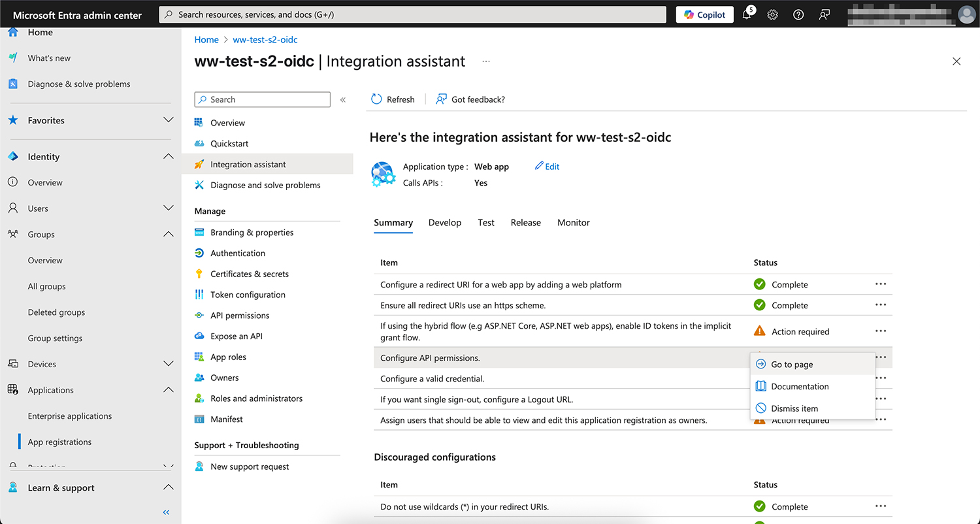
Task: Click the feedback icon in the top bar
Action: (824, 14)
